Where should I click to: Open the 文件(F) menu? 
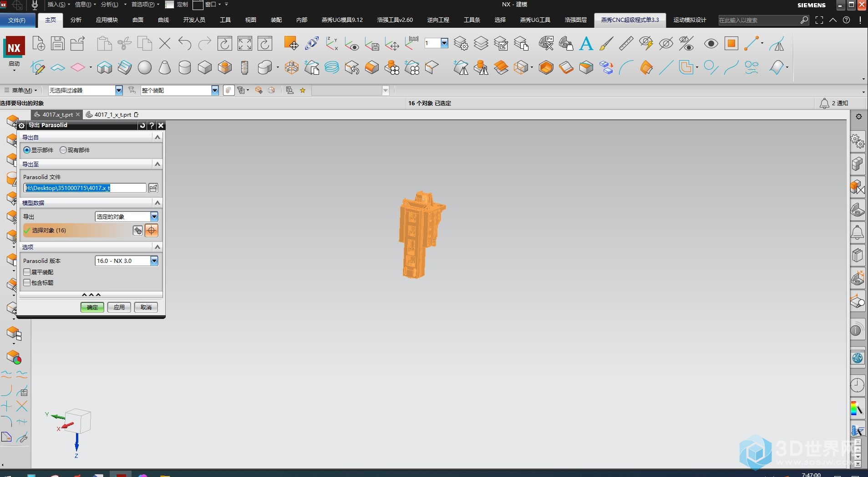[x=17, y=20]
